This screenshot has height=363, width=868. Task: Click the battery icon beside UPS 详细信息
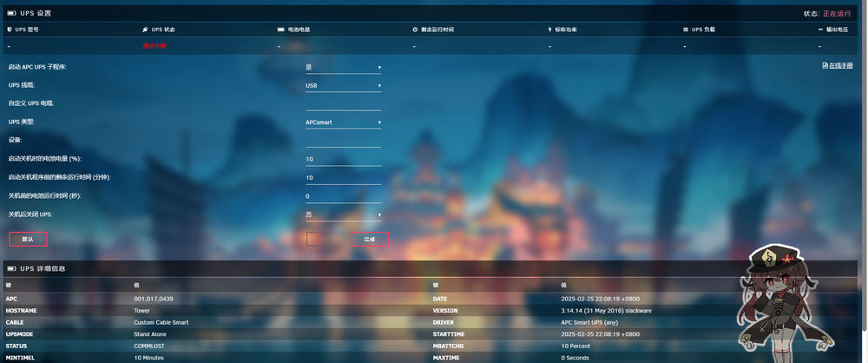click(x=11, y=269)
